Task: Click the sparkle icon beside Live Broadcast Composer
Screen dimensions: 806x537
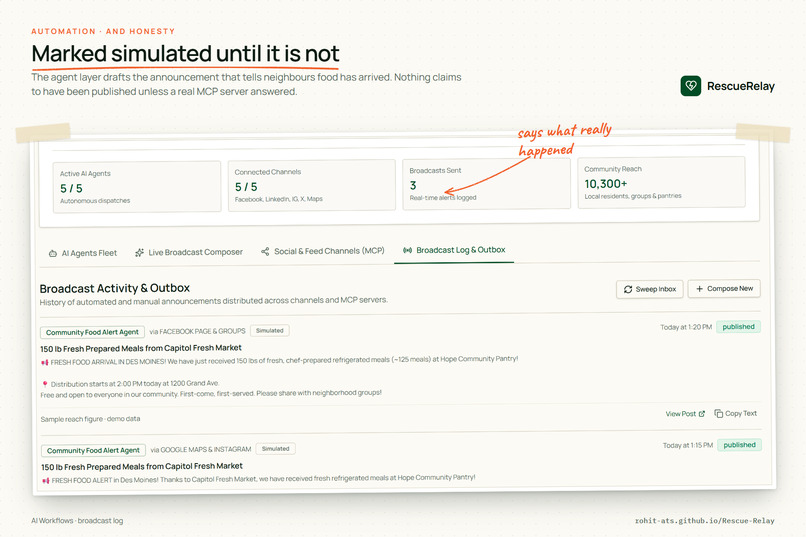Action: pyautogui.click(x=139, y=252)
